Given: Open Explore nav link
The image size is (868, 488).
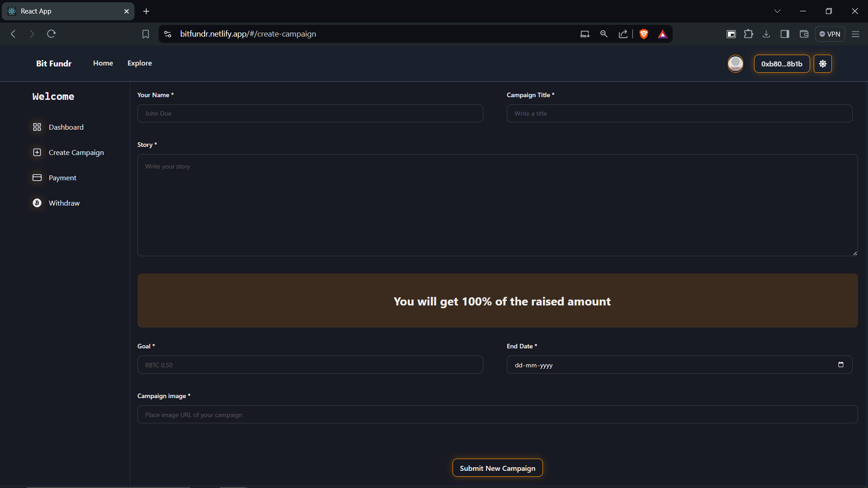Looking at the screenshot, I should coord(140,63).
